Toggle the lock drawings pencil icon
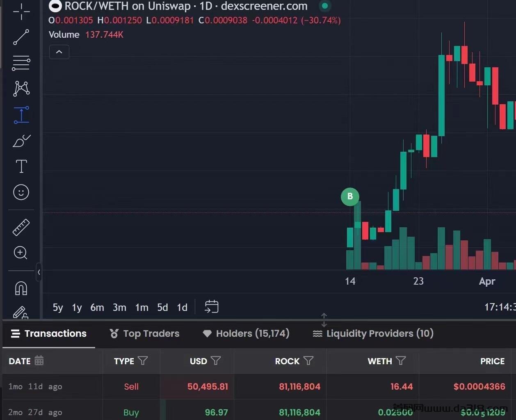The image size is (516, 420). [x=21, y=313]
